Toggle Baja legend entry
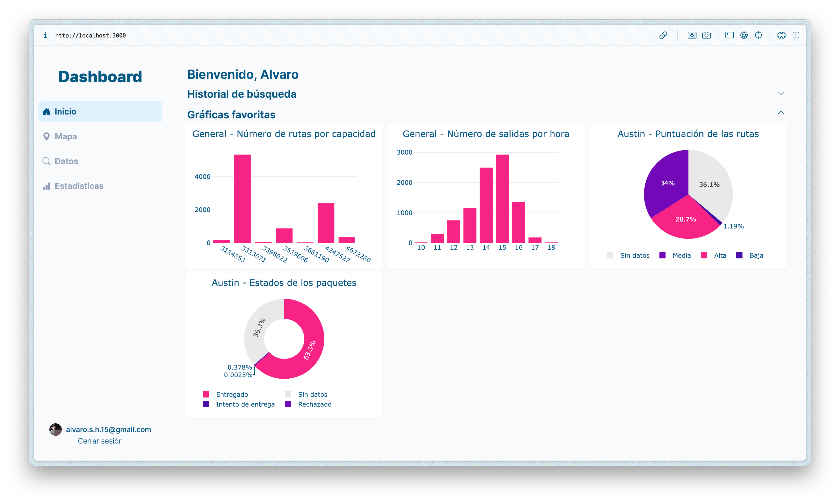 pyautogui.click(x=749, y=255)
